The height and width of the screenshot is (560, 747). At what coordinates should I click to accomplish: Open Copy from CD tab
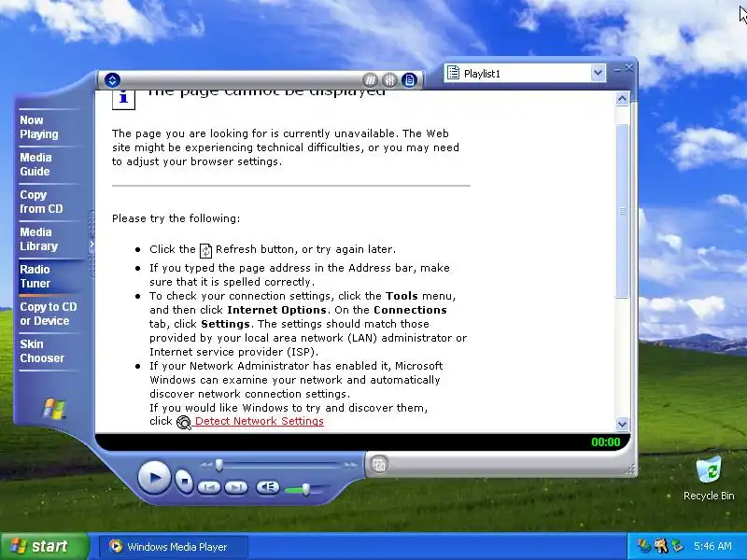[x=49, y=202]
